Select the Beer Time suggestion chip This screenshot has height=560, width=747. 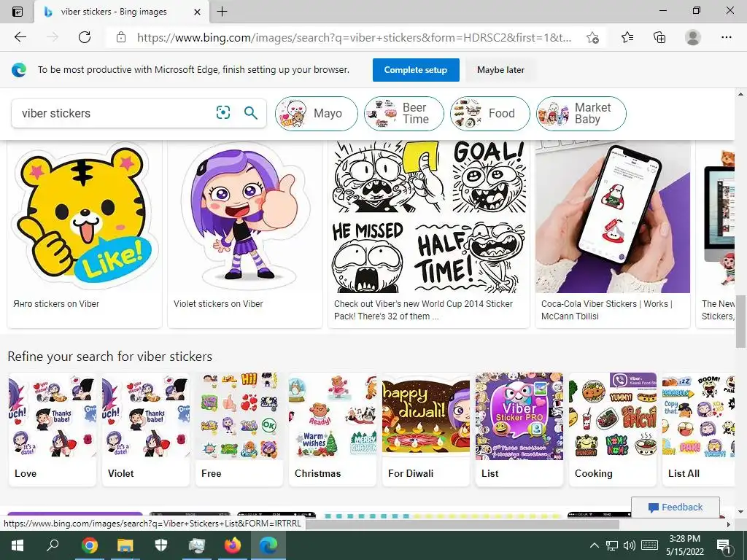click(403, 113)
